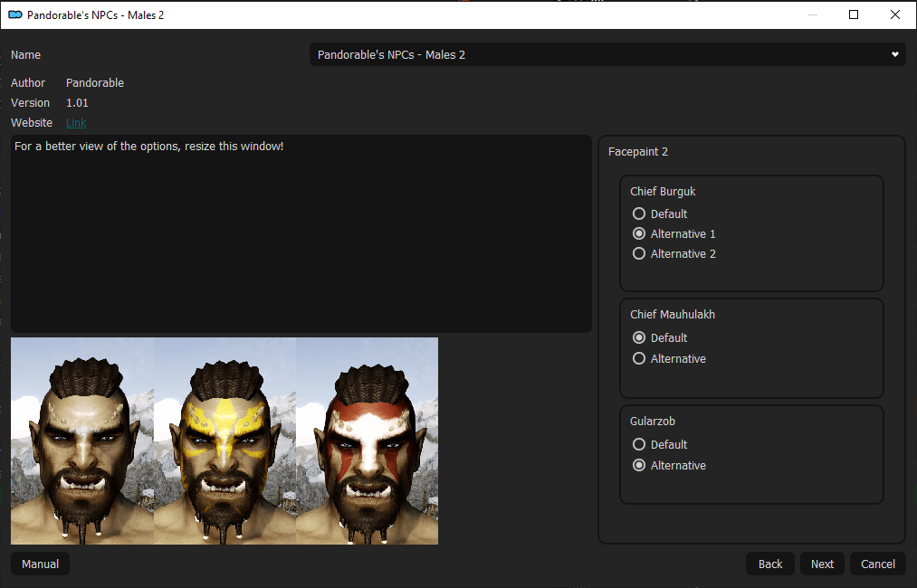The image size is (917, 588).
Task: Proceed with the Next button
Action: [822, 564]
